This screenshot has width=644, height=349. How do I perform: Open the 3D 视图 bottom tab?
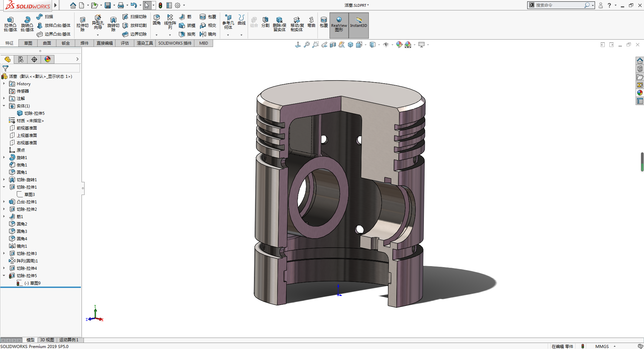click(47, 340)
